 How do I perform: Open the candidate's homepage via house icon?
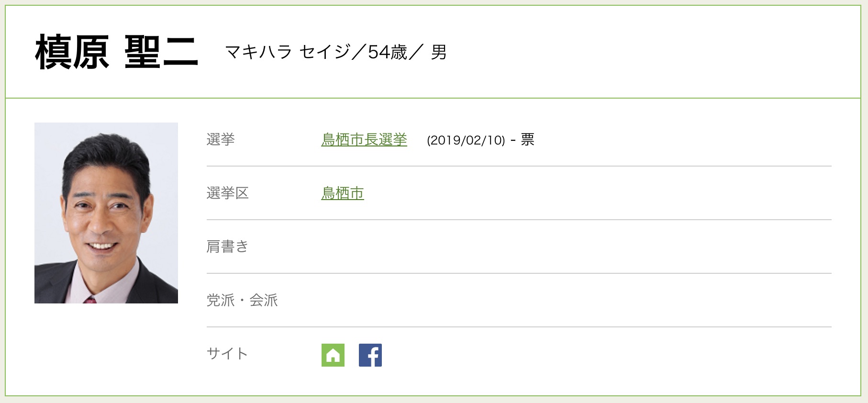tap(333, 355)
